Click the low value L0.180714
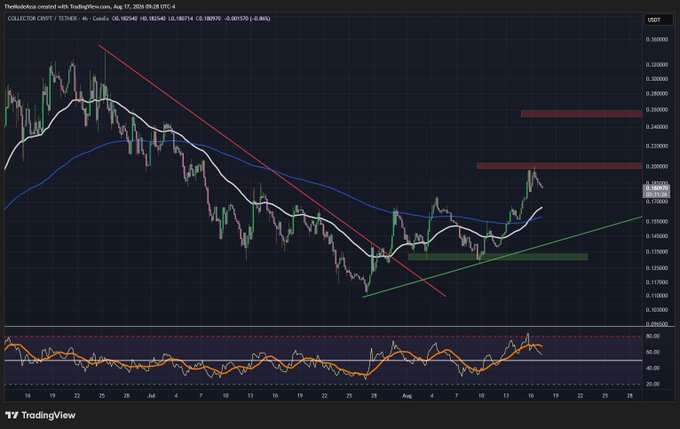Screen dimensions: 680x429 click(x=180, y=19)
